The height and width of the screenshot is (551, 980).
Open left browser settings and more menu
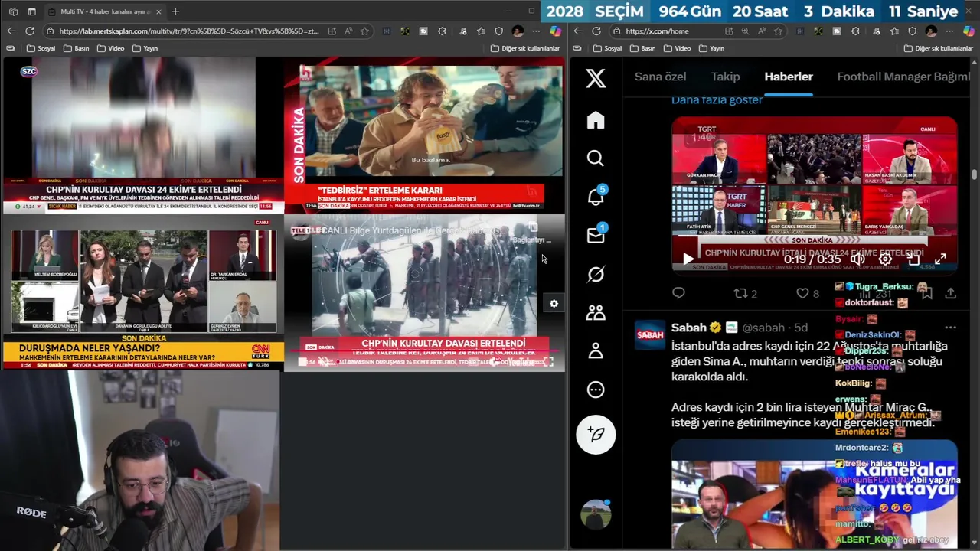pos(537,31)
